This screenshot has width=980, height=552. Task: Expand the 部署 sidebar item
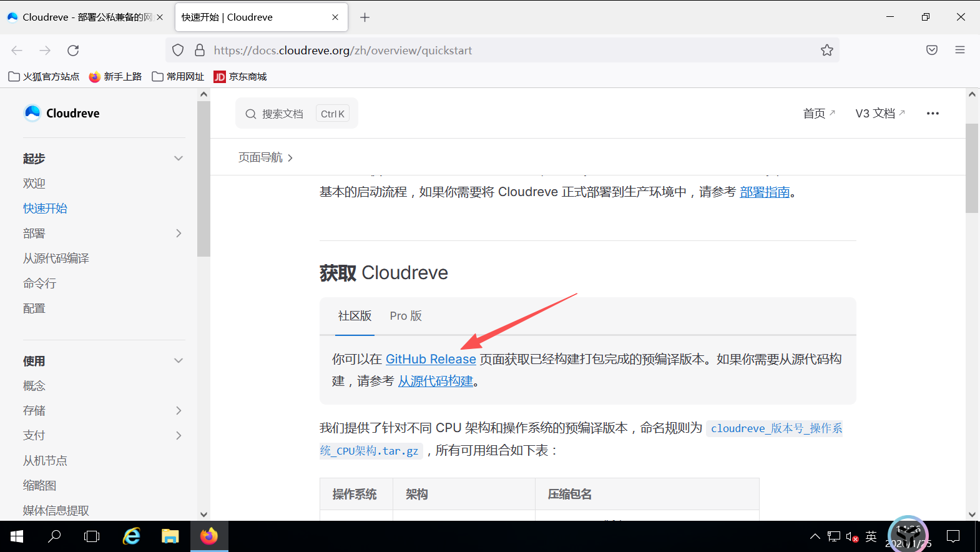coord(179,234)
